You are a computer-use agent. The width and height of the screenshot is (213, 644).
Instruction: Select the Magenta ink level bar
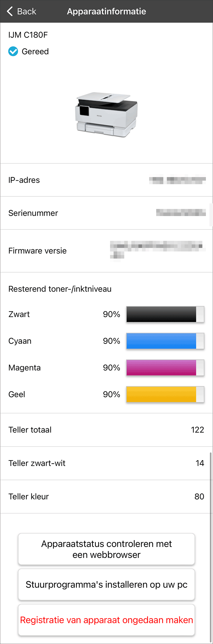coord(165,367)
